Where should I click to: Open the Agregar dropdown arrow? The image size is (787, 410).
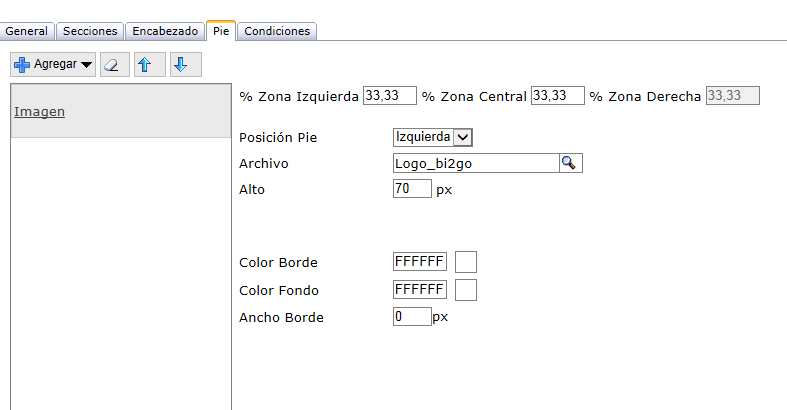(87, 65)
